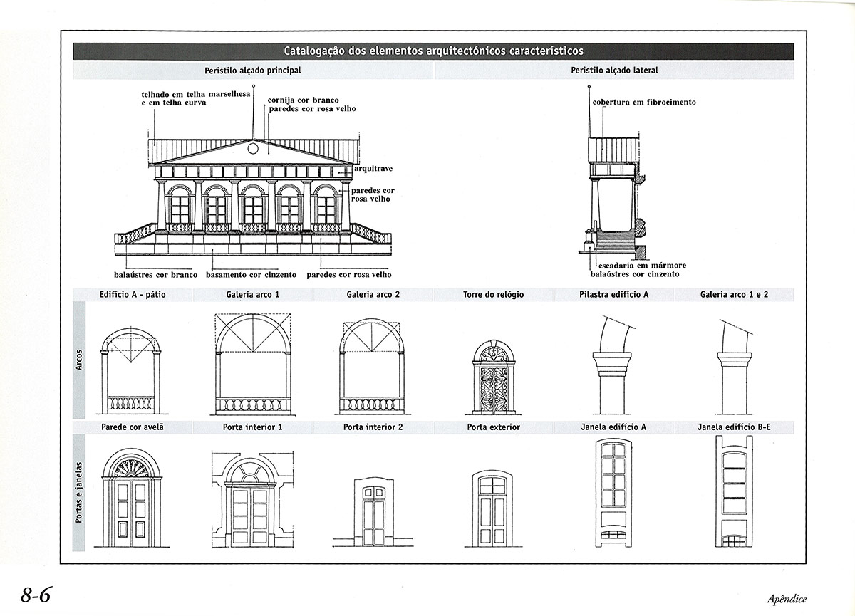Screen dimensions: 855x616
Task: Click the Pilastra edifício A column drawing
Action: tap(612, 370)
